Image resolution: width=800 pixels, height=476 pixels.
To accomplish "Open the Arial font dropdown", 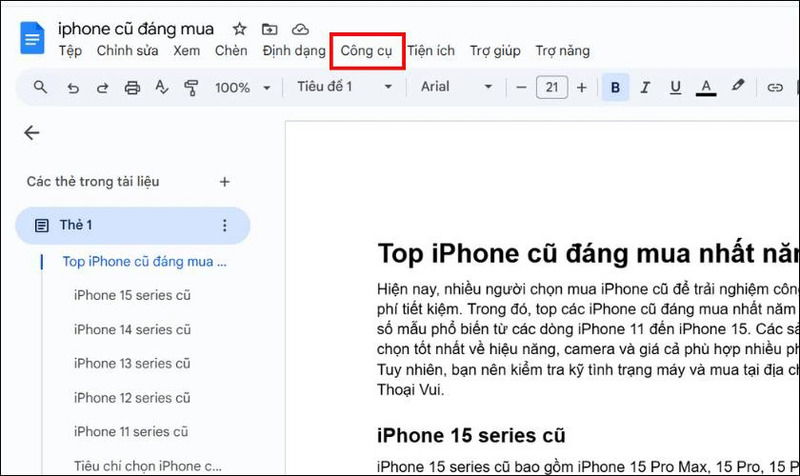I will pyautogui.click(x=456, y=88).
